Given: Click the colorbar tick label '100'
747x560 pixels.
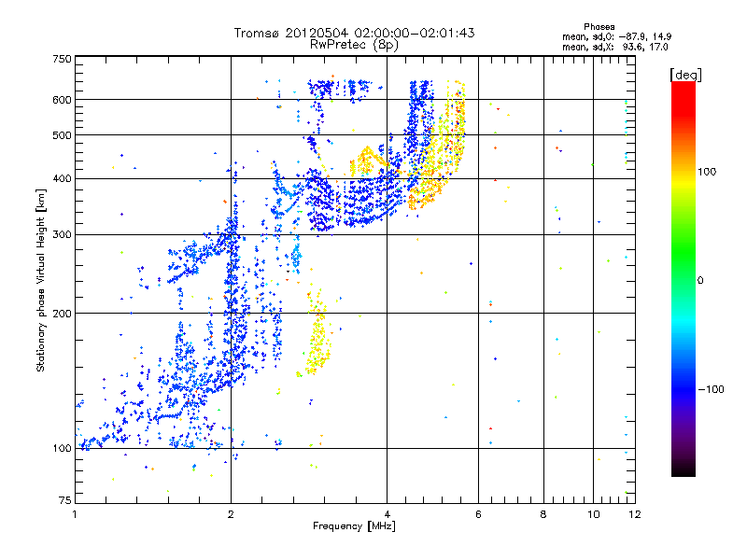Looking at the screenshot, I should 707,172.
